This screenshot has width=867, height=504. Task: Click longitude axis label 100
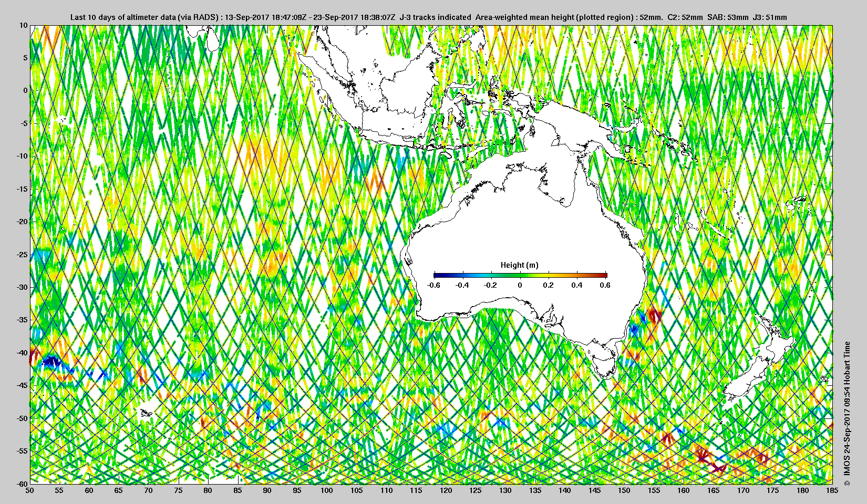(x=327, y=490)
